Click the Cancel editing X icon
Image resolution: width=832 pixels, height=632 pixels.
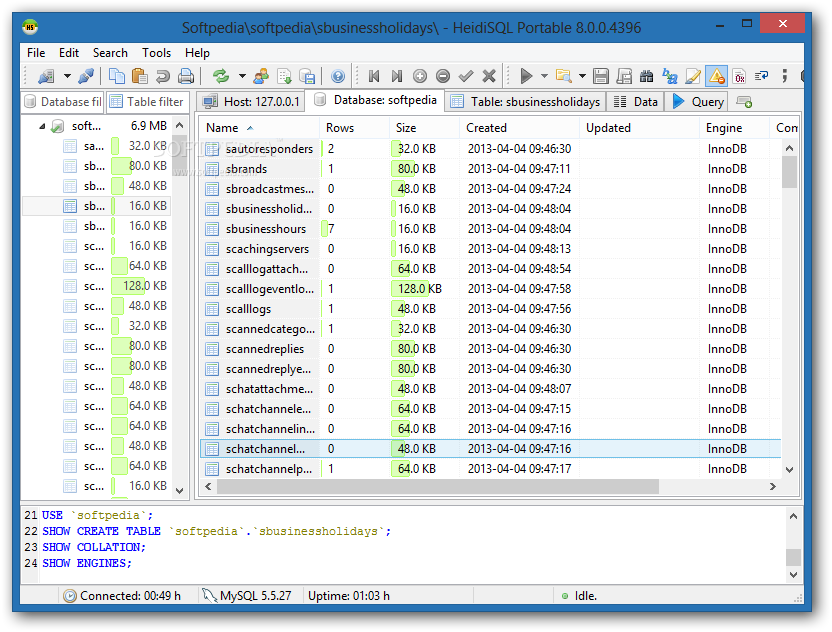tap(489, 76)
